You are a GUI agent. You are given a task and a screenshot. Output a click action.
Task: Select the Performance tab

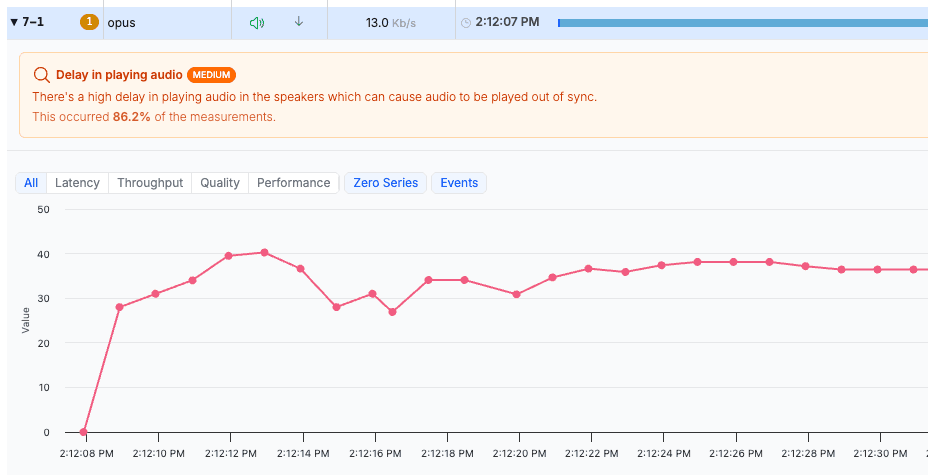293,183
